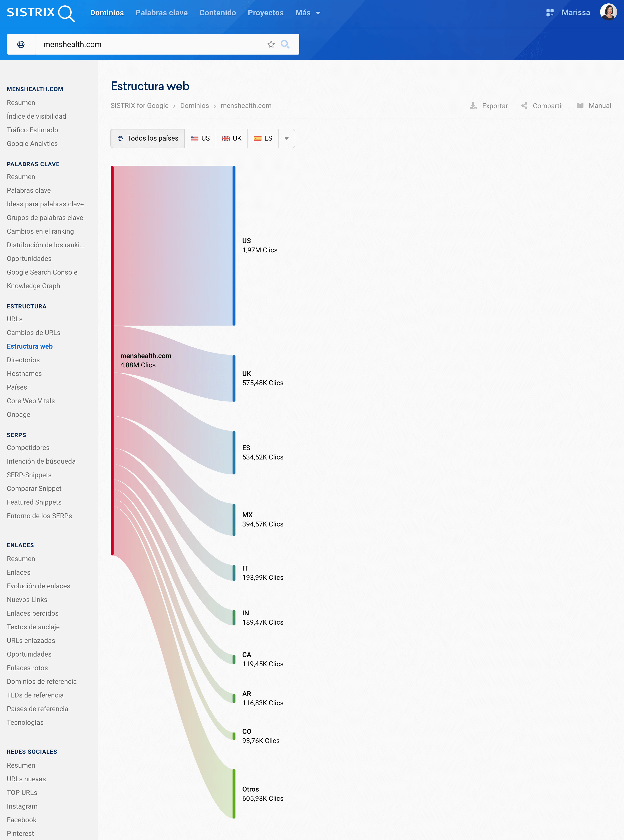Open Core Web Vitals in sidebar
This screenshot has width=624, height=840.
[x=31, y=401]
